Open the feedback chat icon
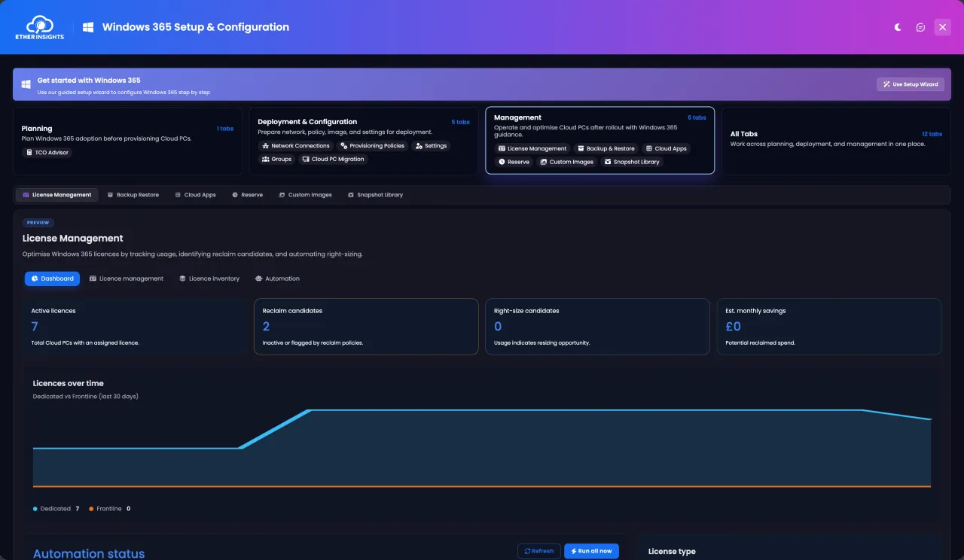This screenshot has height=560, width=964. pyautogui.click(x=920, y=27)
